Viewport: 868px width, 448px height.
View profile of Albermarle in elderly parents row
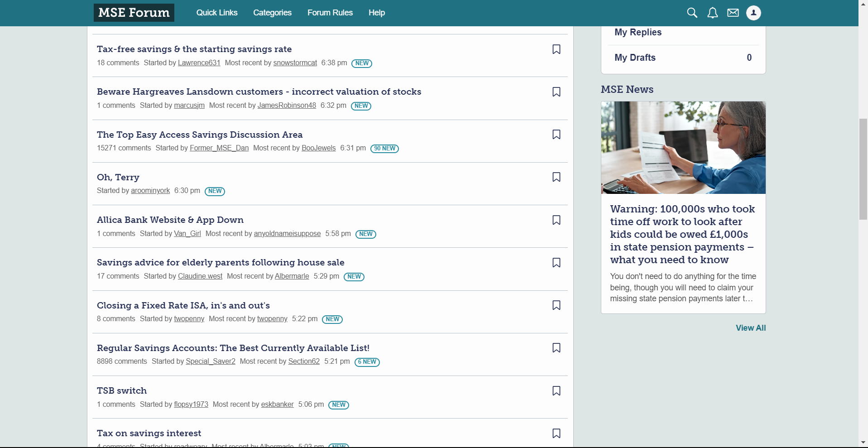pyautogui.click(x=292, y=276)
